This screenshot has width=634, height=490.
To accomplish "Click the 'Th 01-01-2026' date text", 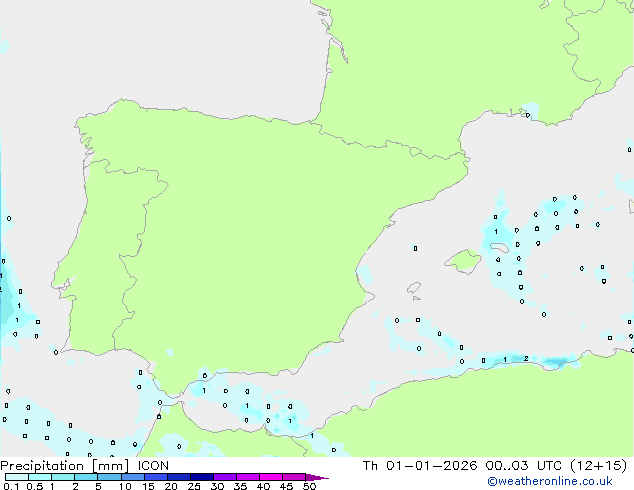I will 420,466.
